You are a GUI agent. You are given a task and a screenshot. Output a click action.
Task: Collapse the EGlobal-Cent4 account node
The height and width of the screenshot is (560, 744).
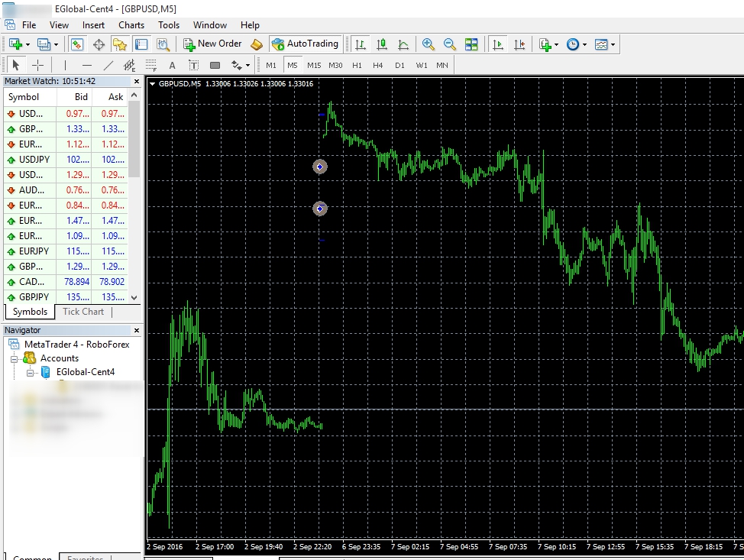tap(31, 373)
